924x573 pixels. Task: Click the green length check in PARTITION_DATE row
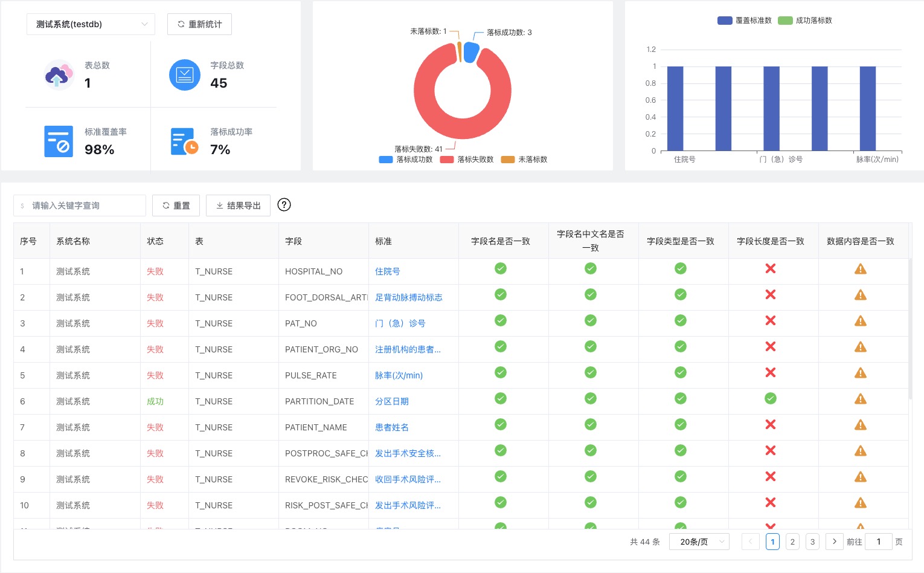coord(770,399)
